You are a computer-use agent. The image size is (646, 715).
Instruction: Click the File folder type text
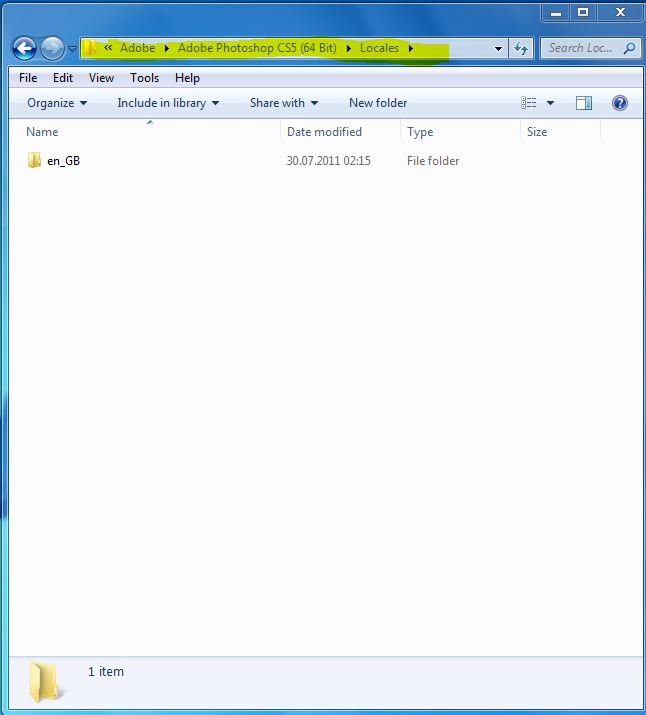point(433,161)
